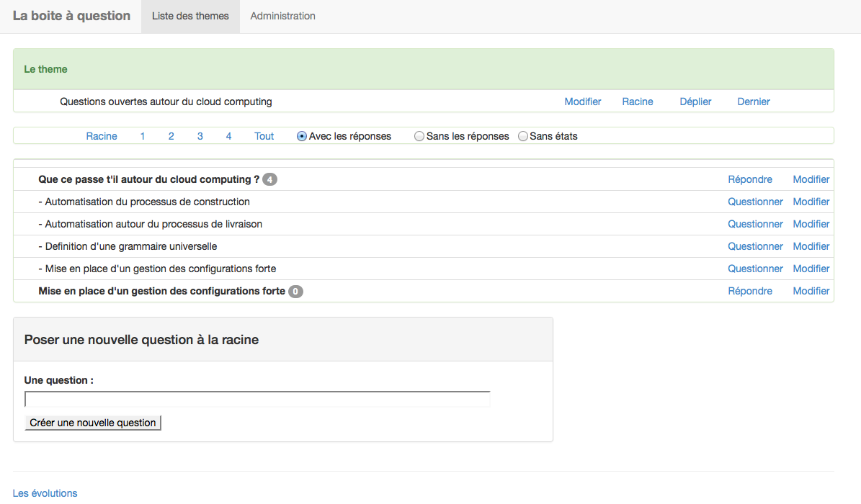
Task: Click 'Questionner' for 'Definition d'une grammaire universelle'
Action: coord(755,246)
